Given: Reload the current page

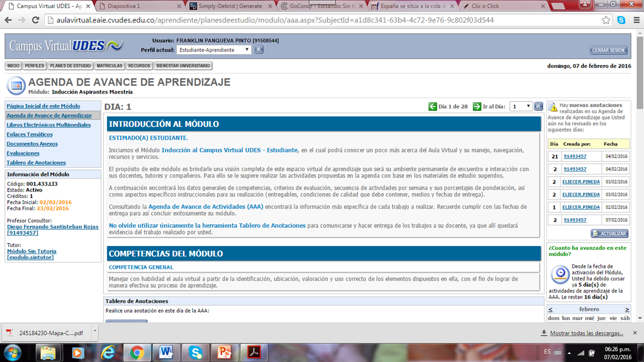Looking at the screenshot, I should 36,20.
